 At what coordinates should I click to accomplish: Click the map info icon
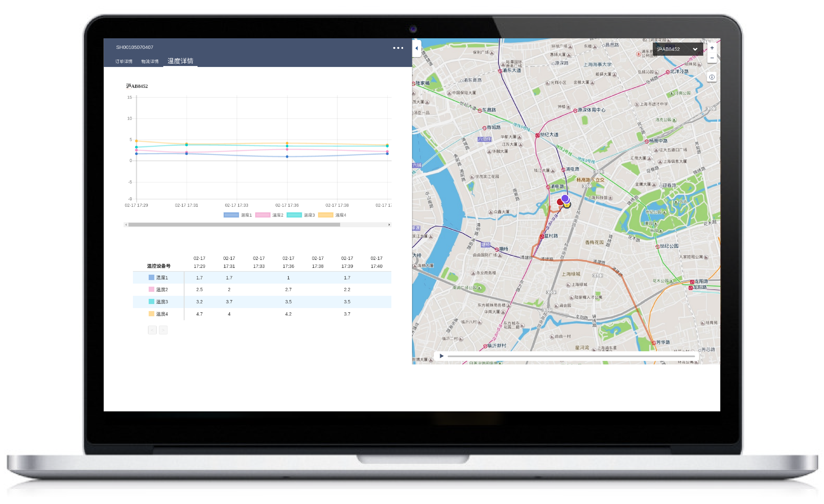[x=712, y=77]
